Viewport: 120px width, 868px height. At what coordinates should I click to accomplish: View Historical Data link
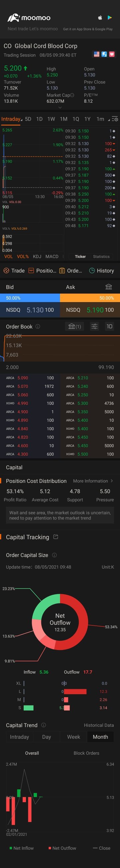click(x=99, y=725)
